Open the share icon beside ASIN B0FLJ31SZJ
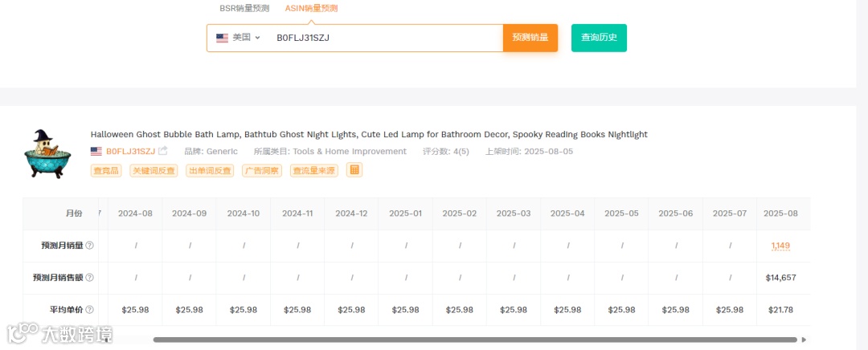The image size is (868, 350). pyautogui.click(x=162, y=151)
